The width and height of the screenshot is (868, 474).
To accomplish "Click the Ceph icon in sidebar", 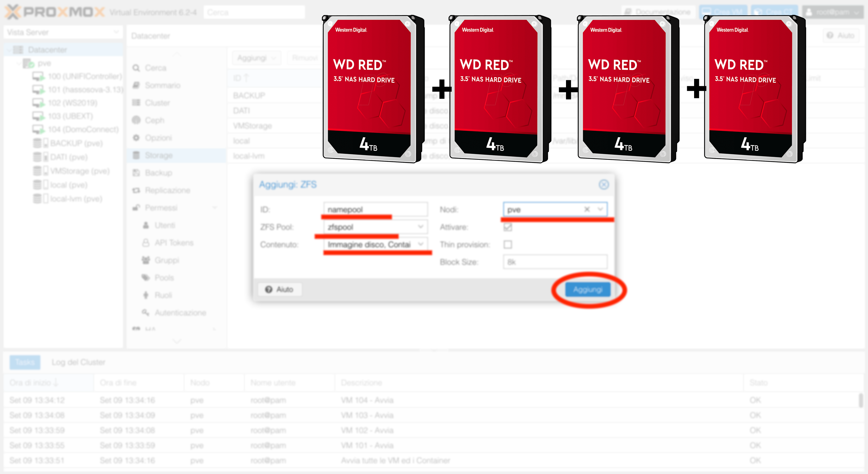I will [x=136, y=120].
